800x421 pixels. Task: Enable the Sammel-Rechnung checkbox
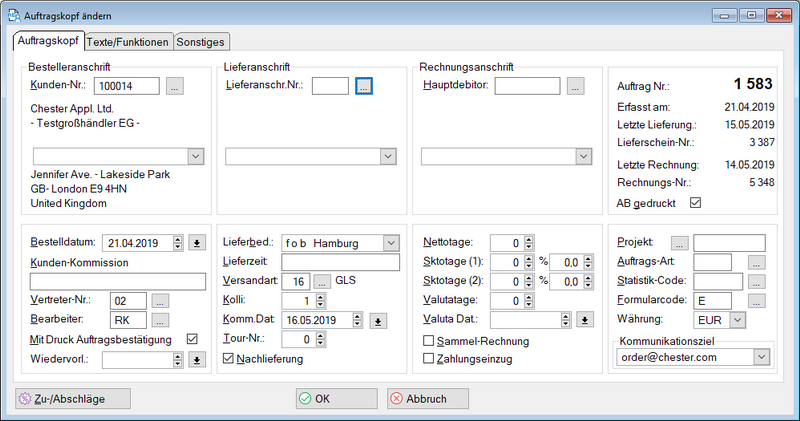point(429,340)
